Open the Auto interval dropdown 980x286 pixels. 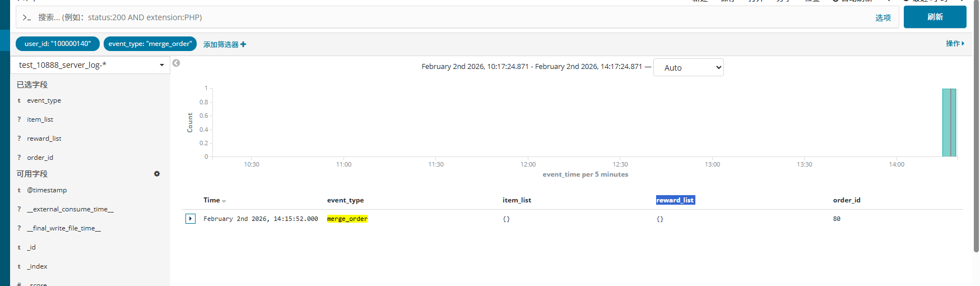coord(688,68)
